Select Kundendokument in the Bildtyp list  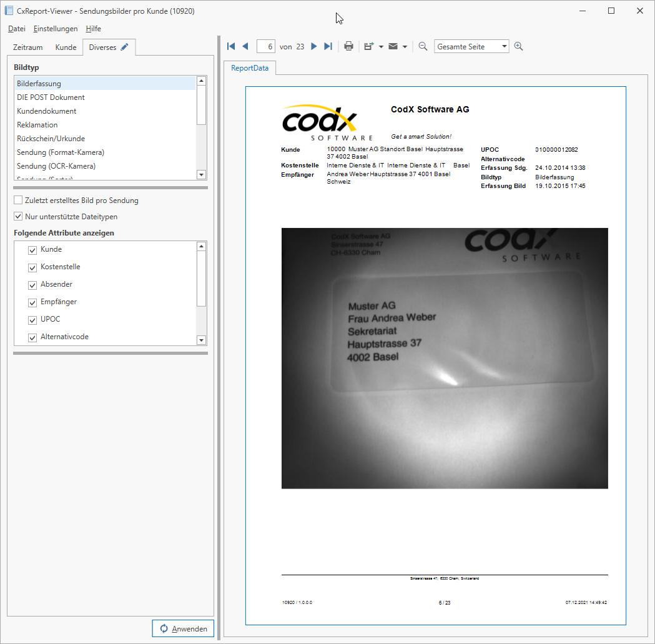click(106, 111)
